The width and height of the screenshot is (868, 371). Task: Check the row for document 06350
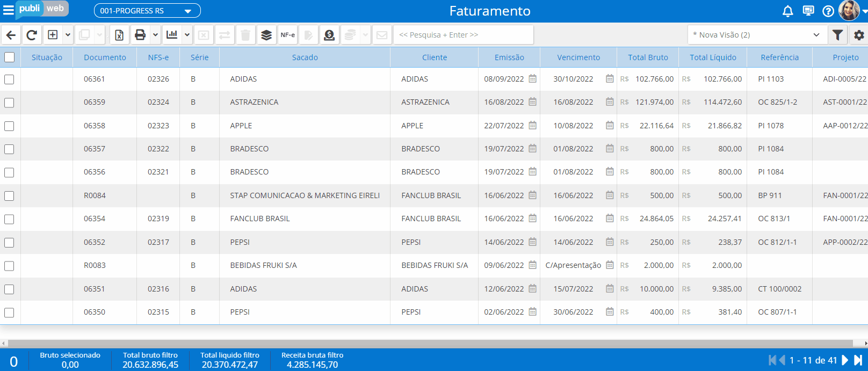[x=9, y=312]
